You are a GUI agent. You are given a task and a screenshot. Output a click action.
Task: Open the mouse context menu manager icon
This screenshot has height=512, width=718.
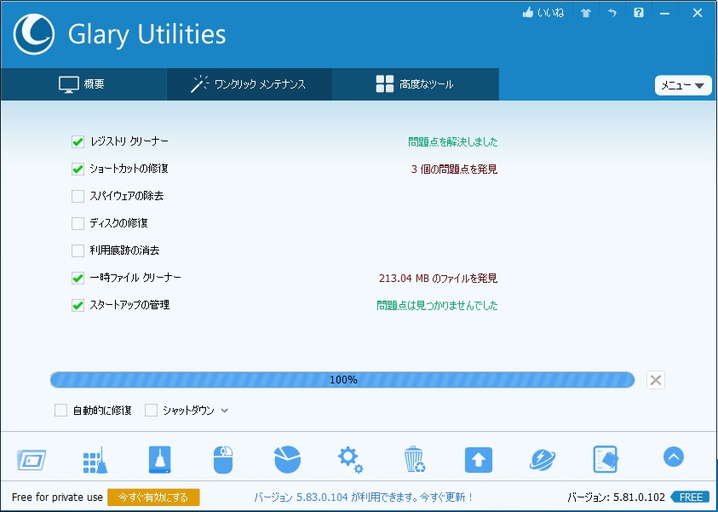click(x=223, y=459)
